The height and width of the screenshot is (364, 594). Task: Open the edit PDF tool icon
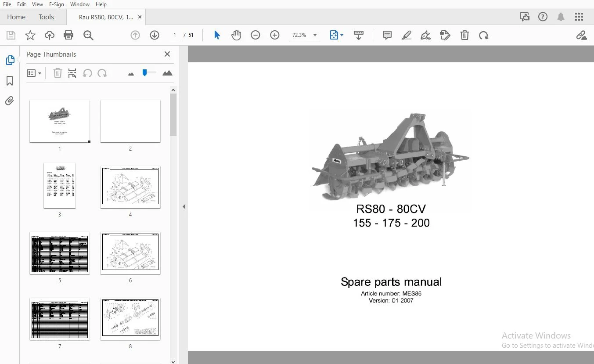tap(445, 35)
